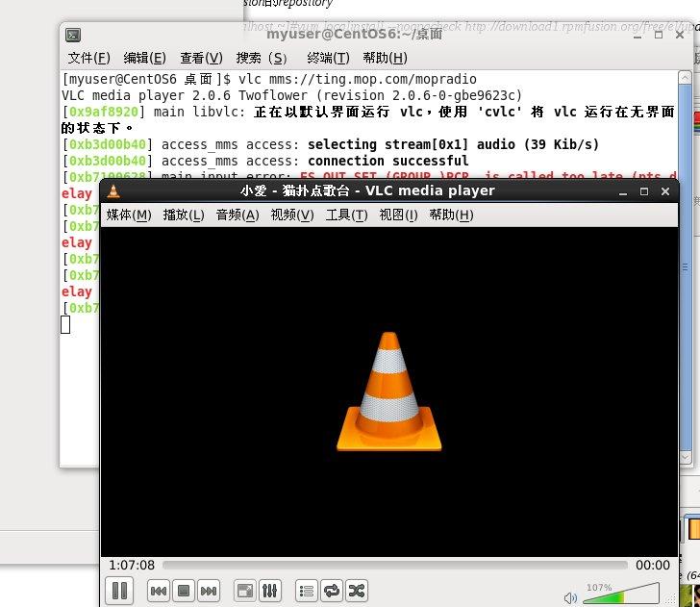Minimize the VLC media player window
The image size is (700, 607).
(623, 192)
